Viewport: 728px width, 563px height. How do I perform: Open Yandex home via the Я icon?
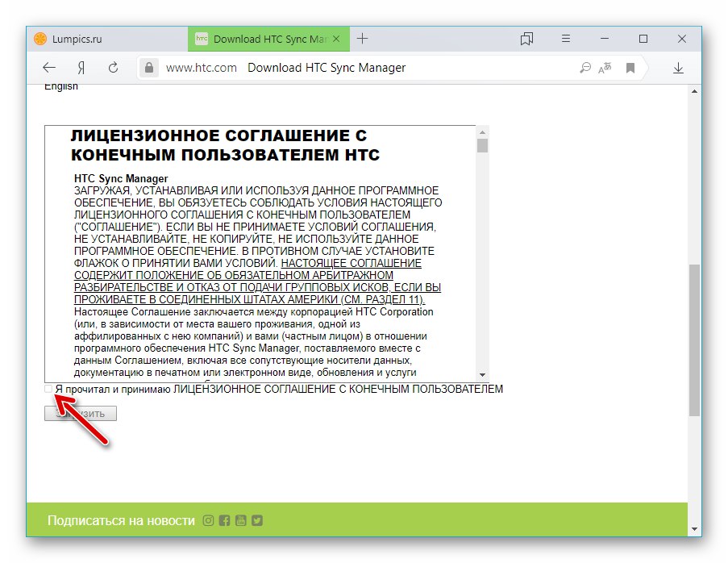click(x=81, y=68)
